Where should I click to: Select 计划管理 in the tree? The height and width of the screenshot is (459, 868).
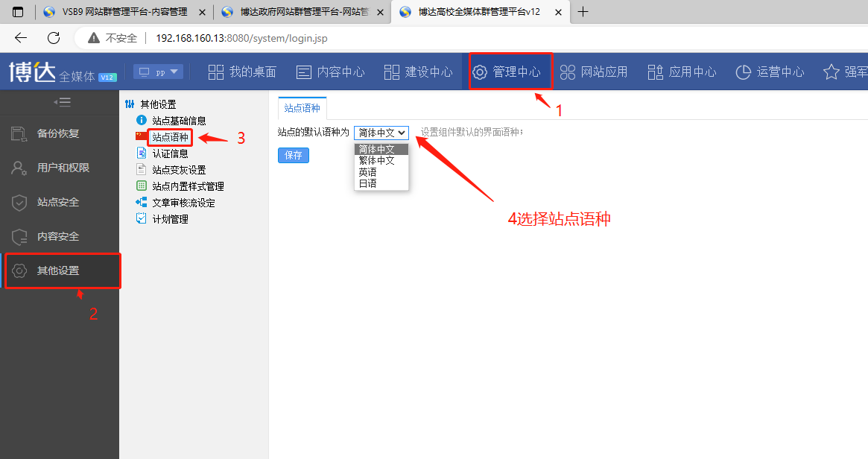(170, 219)
